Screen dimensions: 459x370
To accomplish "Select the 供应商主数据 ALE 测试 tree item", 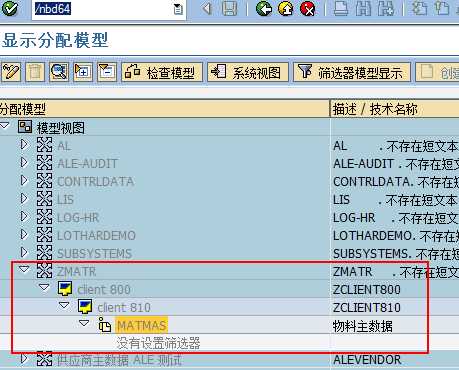I will click(x=119, y=360).
